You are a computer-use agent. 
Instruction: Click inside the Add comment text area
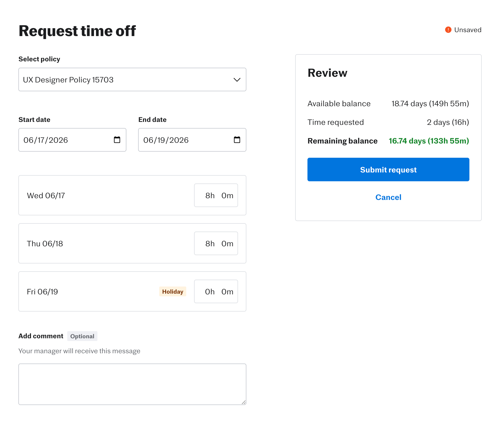132,384
